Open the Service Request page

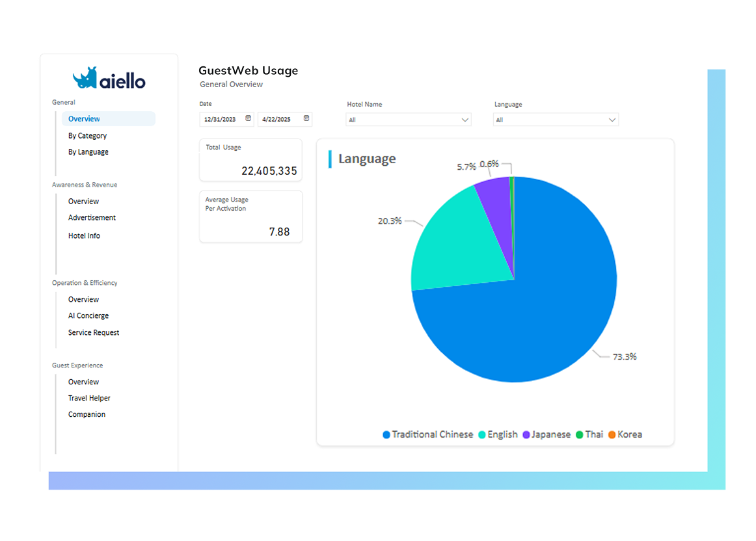tap(94, 332)
